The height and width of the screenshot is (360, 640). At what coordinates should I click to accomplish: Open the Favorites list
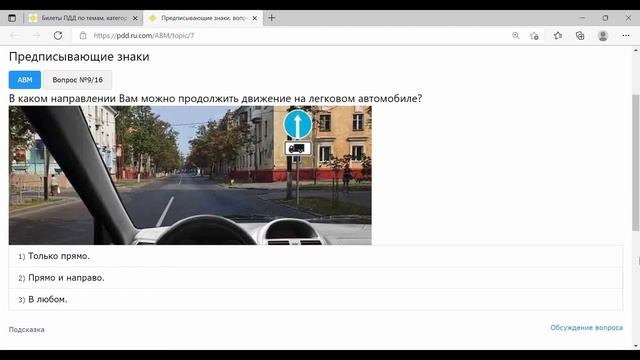558,36
